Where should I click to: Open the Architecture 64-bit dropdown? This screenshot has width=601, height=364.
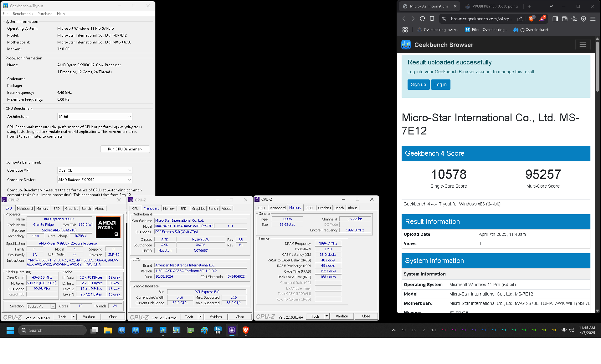95,117
